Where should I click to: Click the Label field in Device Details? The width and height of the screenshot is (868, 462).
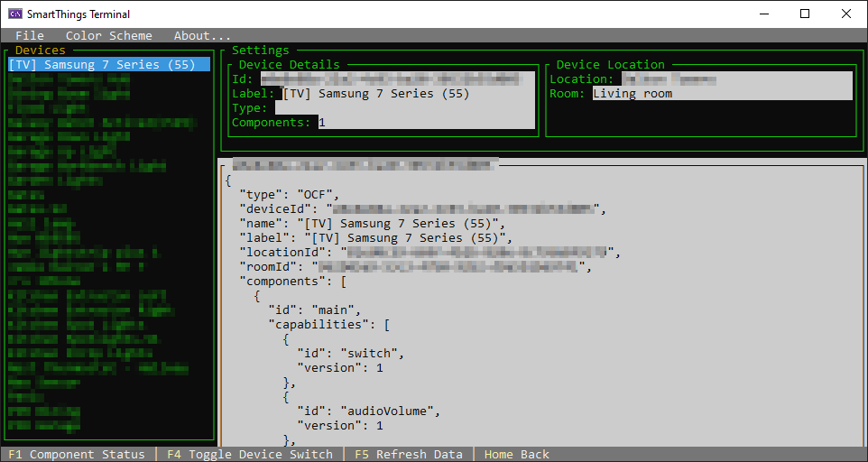point(409,94)
